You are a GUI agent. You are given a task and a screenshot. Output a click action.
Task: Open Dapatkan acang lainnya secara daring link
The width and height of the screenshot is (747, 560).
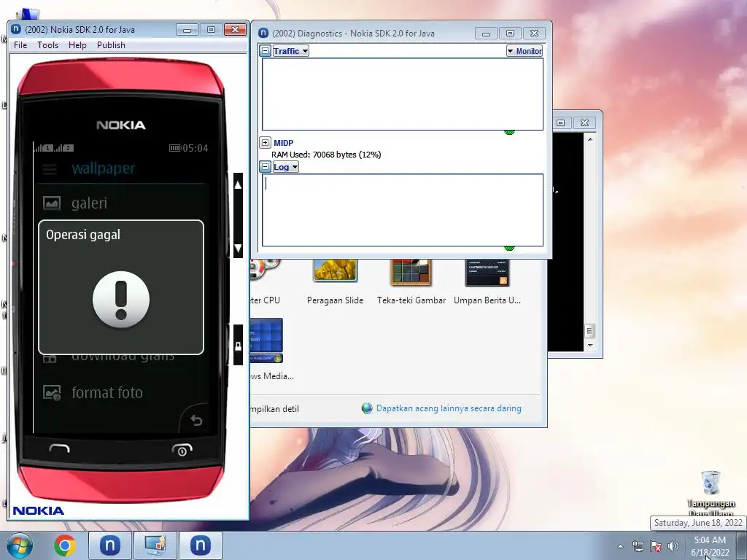(449, 408)
